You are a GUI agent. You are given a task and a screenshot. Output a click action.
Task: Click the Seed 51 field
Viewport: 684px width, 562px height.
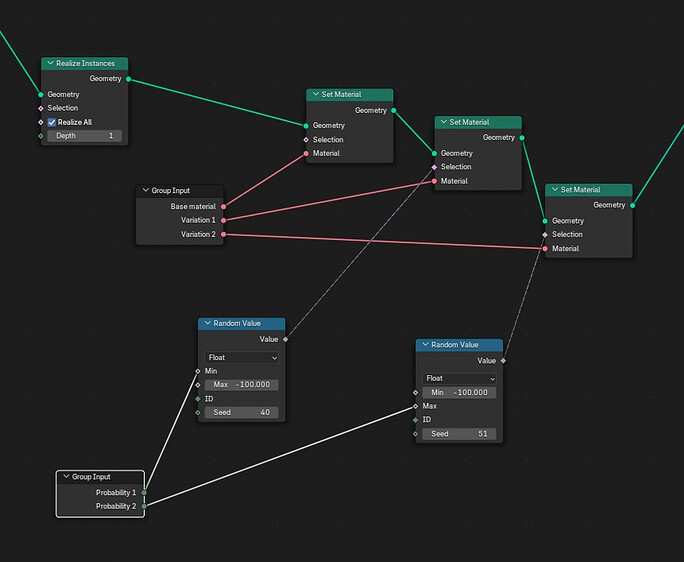click(x=459, y=434)
